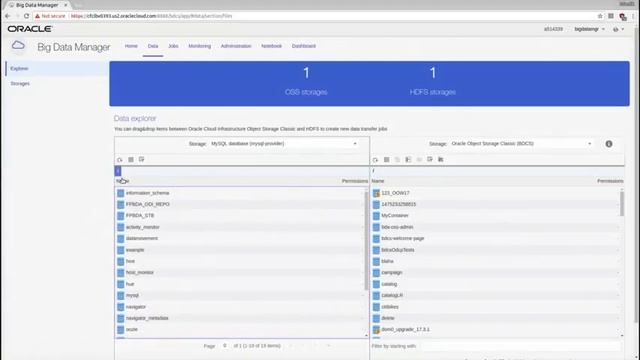Click the container icon beside 123_OOW17

tap(376, 193)
